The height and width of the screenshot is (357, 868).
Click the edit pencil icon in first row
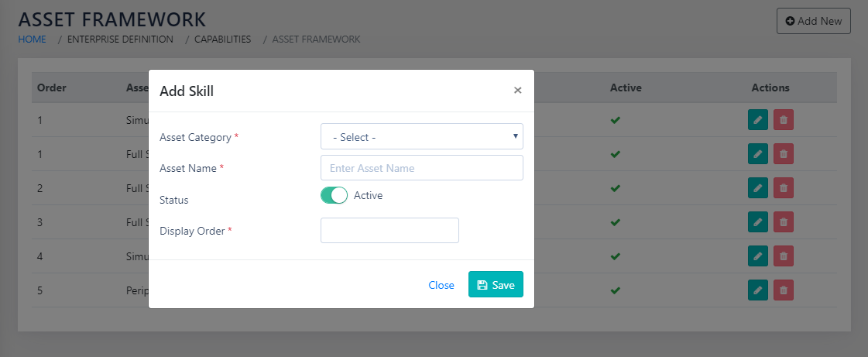[x=757, y=120]
